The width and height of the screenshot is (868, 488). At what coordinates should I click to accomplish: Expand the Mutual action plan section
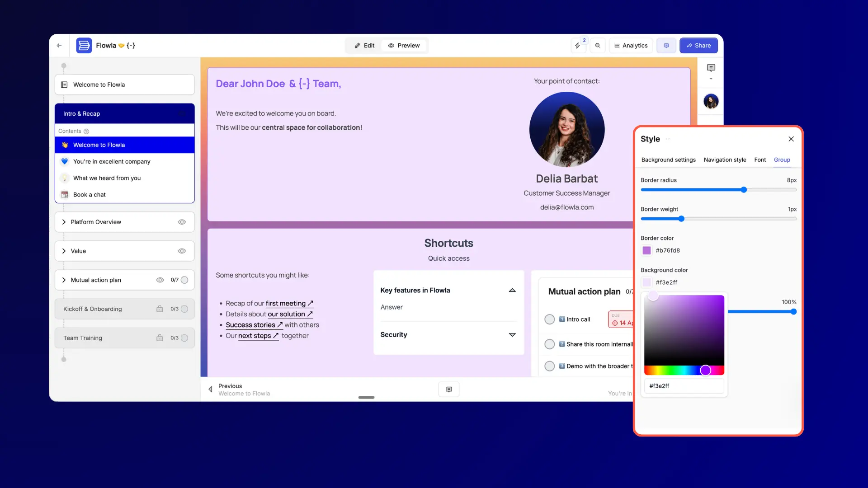click(64, 280)
